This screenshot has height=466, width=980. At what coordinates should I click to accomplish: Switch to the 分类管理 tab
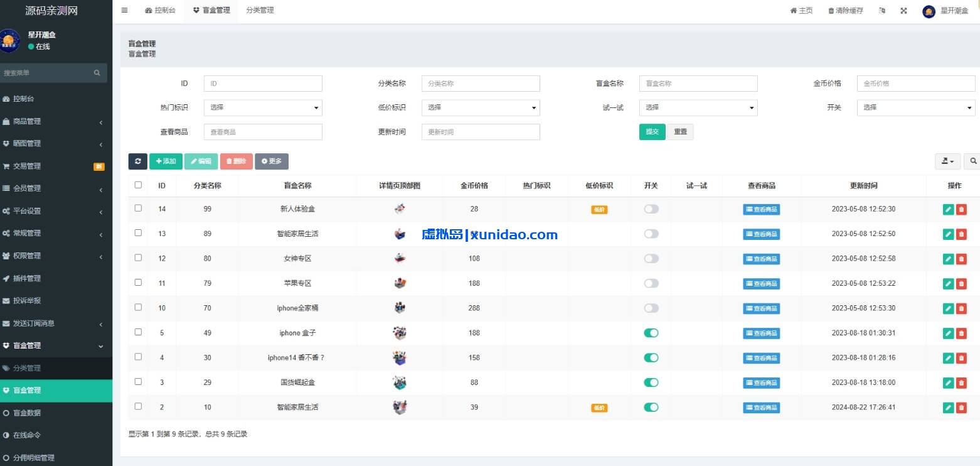260,10
